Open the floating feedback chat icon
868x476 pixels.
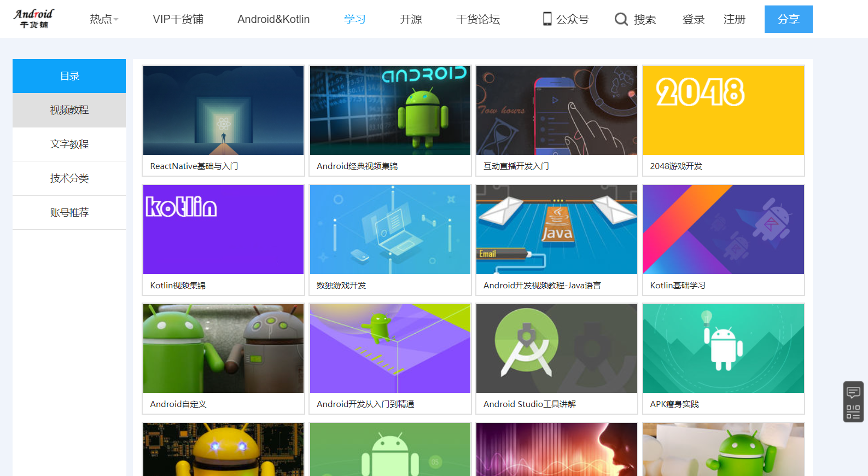pyautogui.click(x=853, y=392)
